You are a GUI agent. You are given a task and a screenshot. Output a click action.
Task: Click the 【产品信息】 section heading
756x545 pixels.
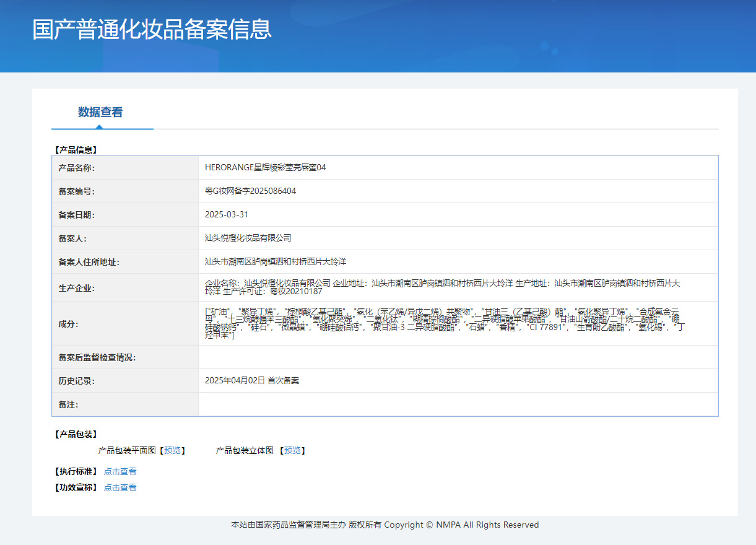coord(76,149)
